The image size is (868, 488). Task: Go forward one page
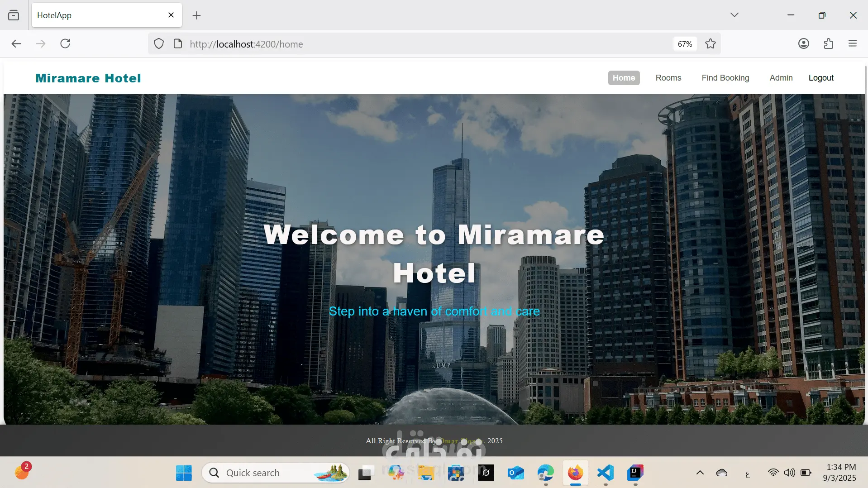(41, 44)
